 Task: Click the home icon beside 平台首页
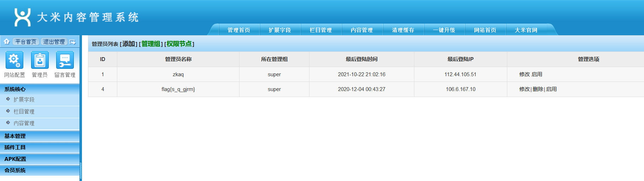7,42
